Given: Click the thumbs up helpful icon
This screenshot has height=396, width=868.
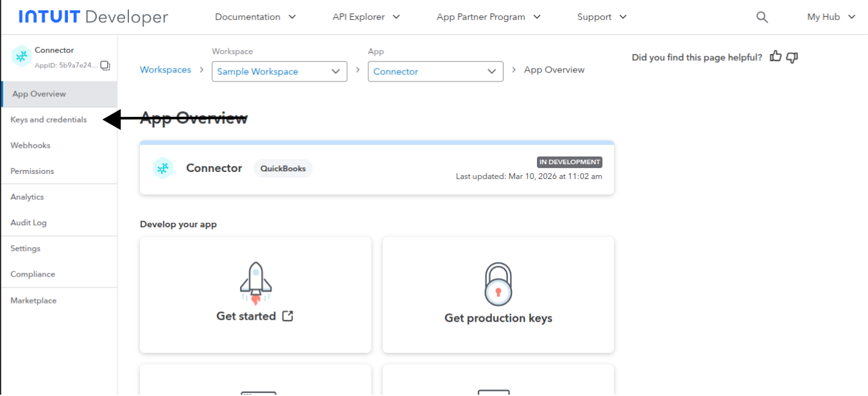Looking at the screenshot, I should pyautogui.click(x=776, y=56).
